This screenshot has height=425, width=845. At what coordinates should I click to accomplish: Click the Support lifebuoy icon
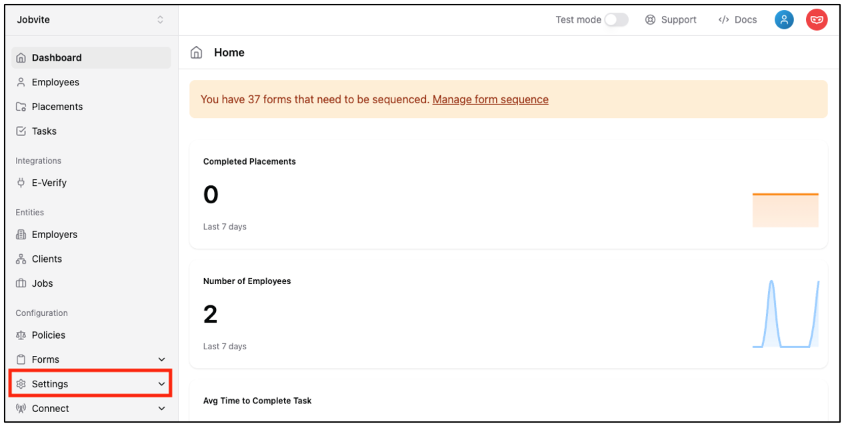pos(650,20)
